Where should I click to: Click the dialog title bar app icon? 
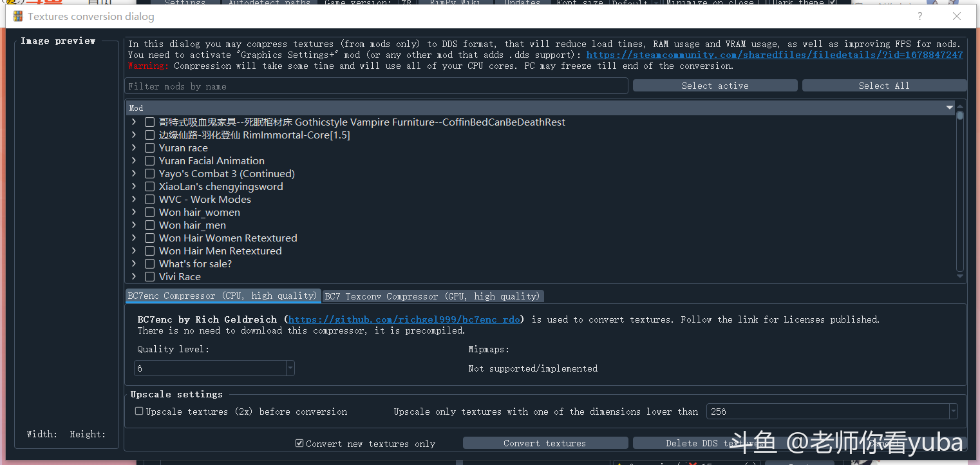18,16
